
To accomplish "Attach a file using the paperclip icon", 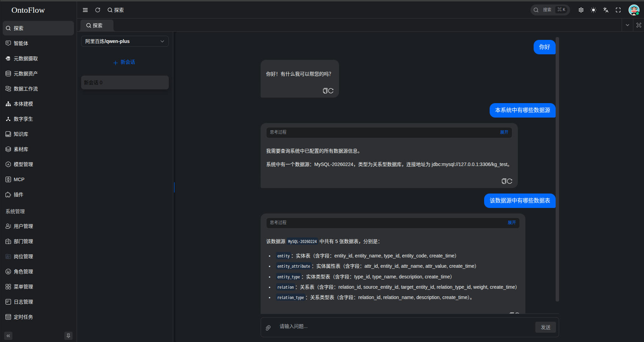I will 268,327.
